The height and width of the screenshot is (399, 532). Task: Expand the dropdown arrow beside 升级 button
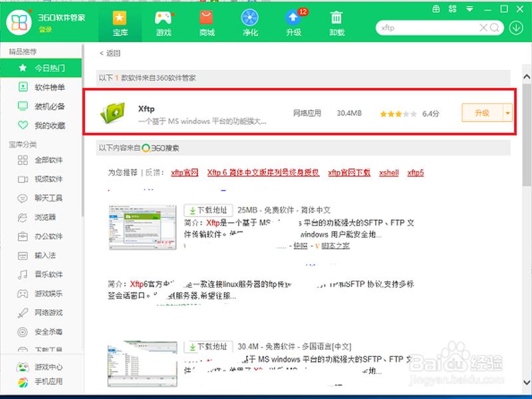507,112
